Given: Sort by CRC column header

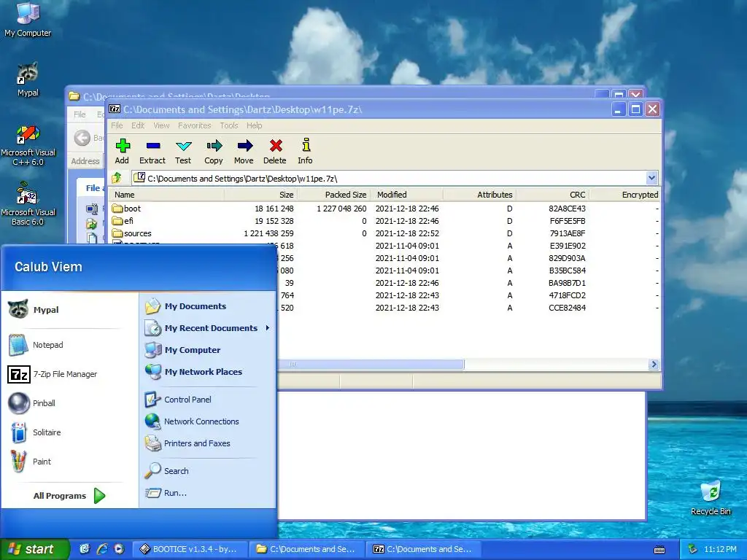Looking at the screenshot, I should pyautogui.click(x=553, y=195).
